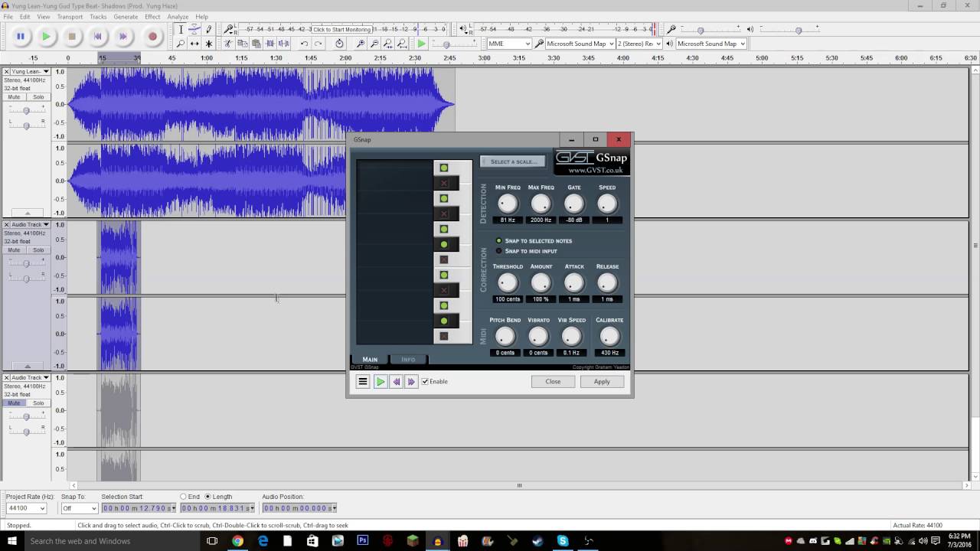Select the Envelope tool

[x=194, y=29]
